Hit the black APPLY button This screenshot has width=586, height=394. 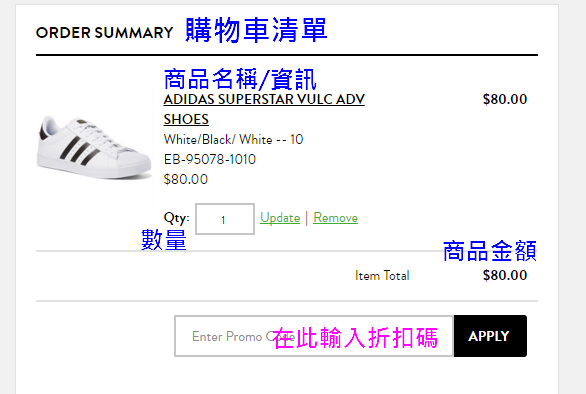490,336
